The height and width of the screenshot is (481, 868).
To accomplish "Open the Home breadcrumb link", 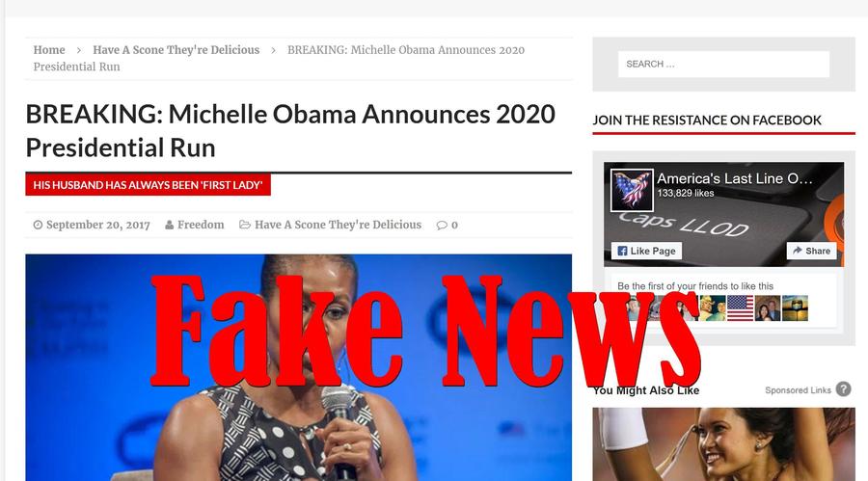I will point(49,50).
